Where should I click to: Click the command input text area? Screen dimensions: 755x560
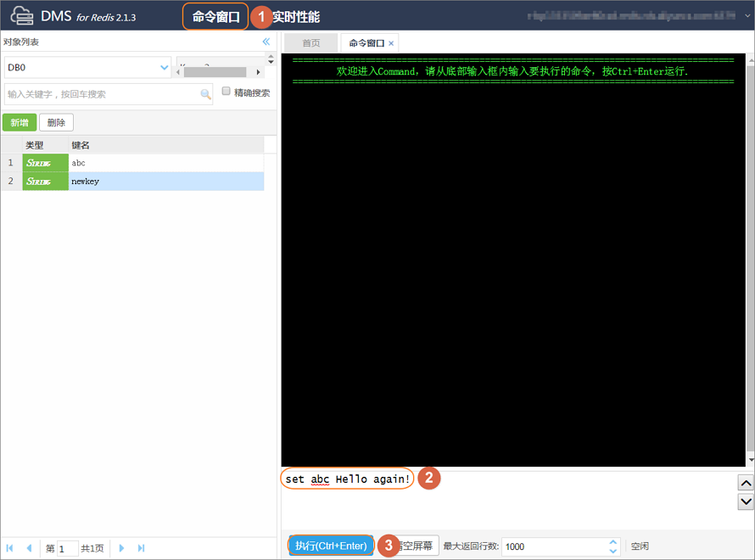508,498
